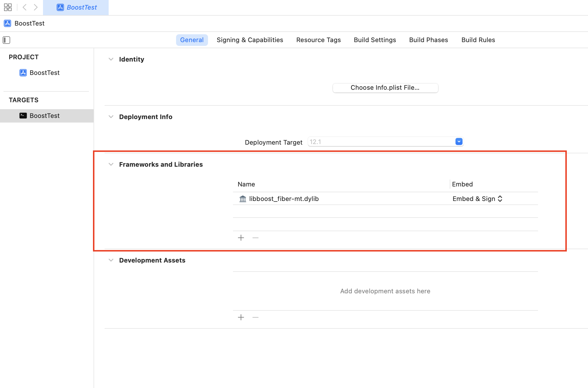Select the BoostTest editor tab
The height and width of the screenshot is (388, 588).
[x=76, y=8]
